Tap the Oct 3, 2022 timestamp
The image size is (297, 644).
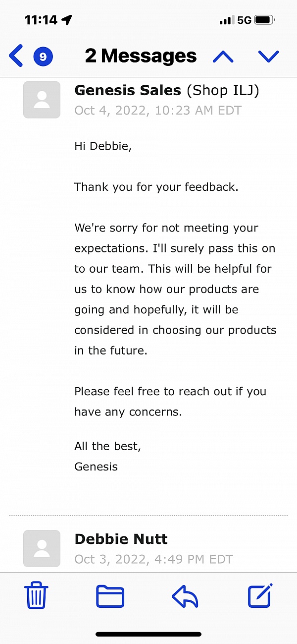click(153, 559)
